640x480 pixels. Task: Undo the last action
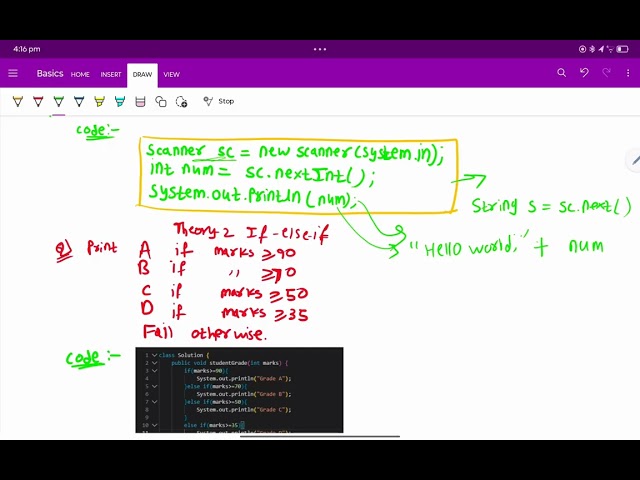point(584,73)
